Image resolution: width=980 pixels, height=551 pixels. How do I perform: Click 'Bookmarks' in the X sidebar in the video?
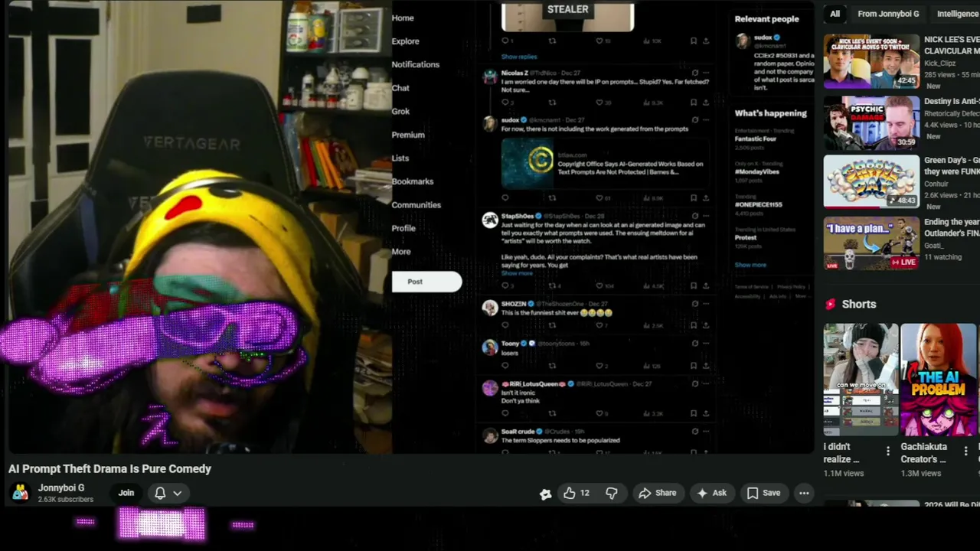(x=413, y=181)
